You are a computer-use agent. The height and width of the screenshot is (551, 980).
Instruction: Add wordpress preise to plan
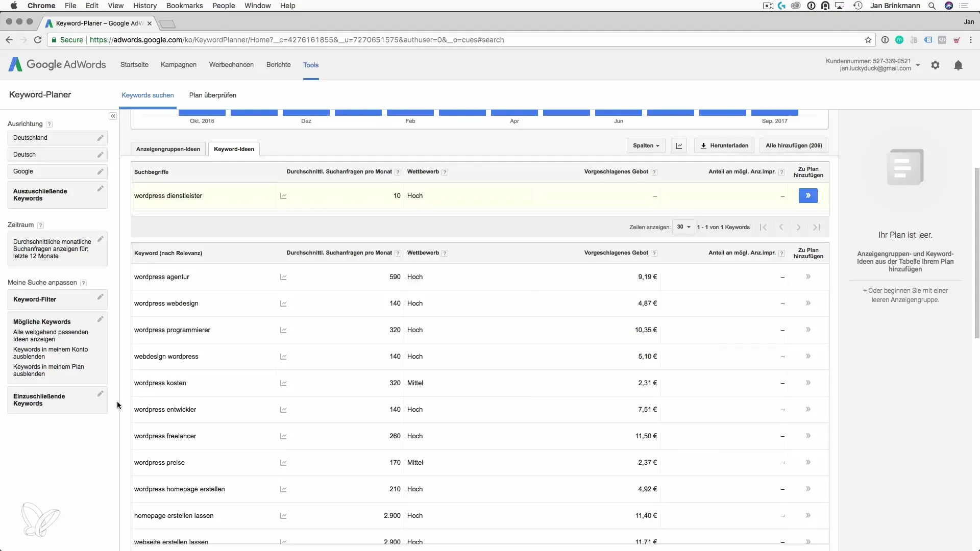pyautogui.click(x=808, y=462)
